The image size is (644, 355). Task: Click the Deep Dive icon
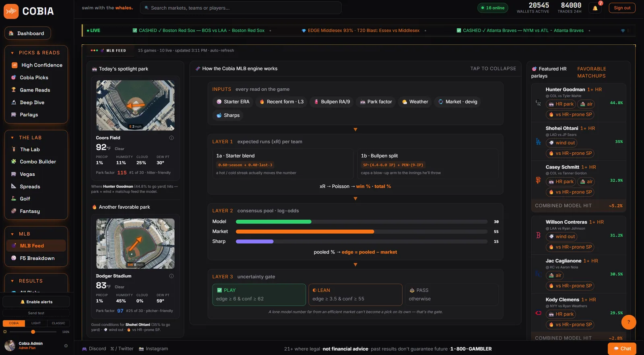coord(14,102)
